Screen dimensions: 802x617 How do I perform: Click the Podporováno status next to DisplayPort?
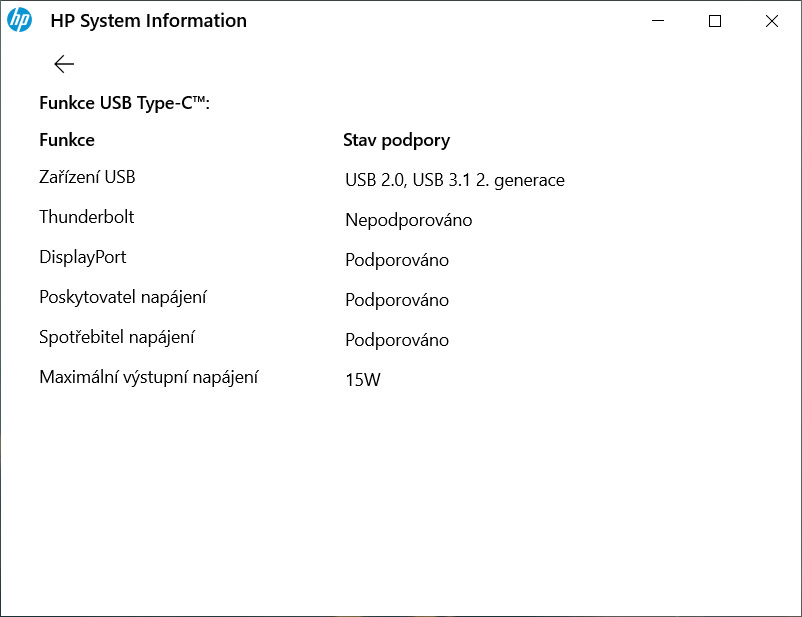(397, 260)
